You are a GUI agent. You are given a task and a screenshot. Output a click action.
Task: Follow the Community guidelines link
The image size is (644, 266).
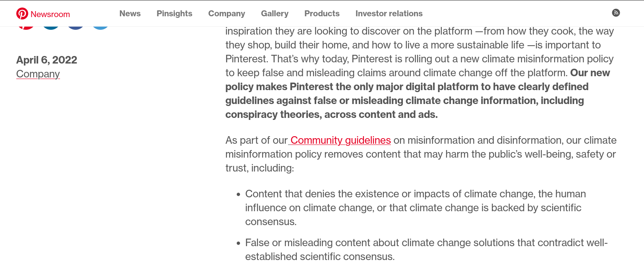(x=340, y=140)
